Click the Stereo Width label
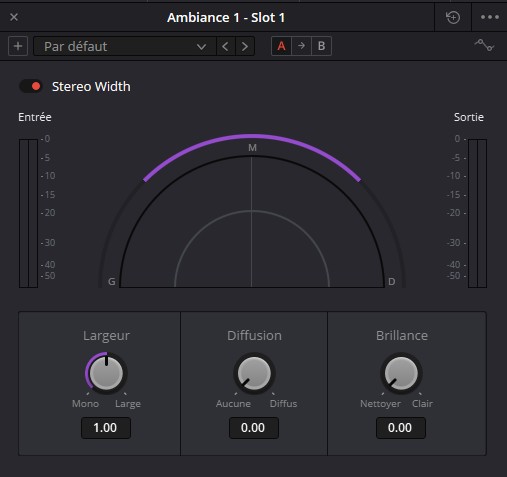This screenshot has height=477, width=507. pyautogui.click(x=91, y=87)
